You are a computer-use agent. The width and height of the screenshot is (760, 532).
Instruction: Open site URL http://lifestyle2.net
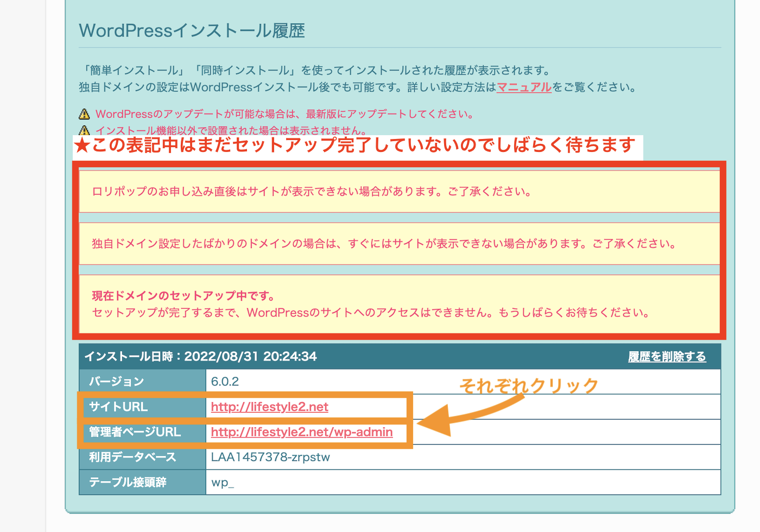[x=270, y=407]
